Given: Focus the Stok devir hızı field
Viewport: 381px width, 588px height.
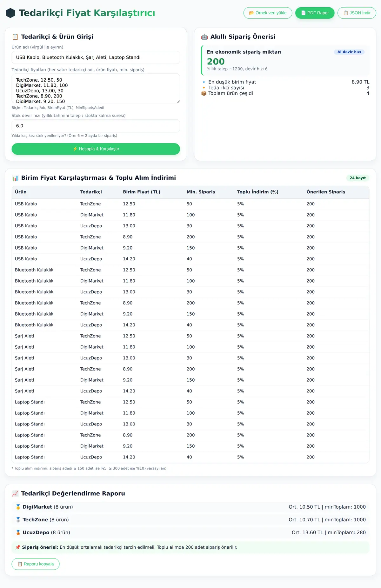Looking at the screenshot, I should [x=96, y=126].
